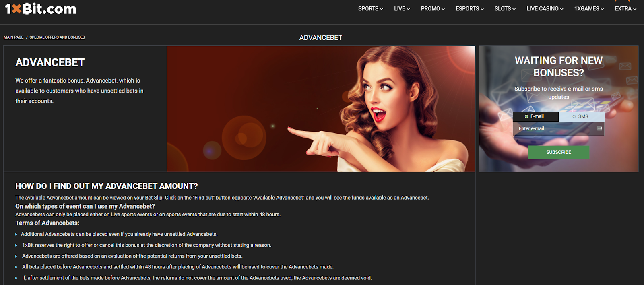Viewport: 644px width, 285px height.
Task: Go to MAIN PAGE breadcrumb link
Action: pos(14,37)
